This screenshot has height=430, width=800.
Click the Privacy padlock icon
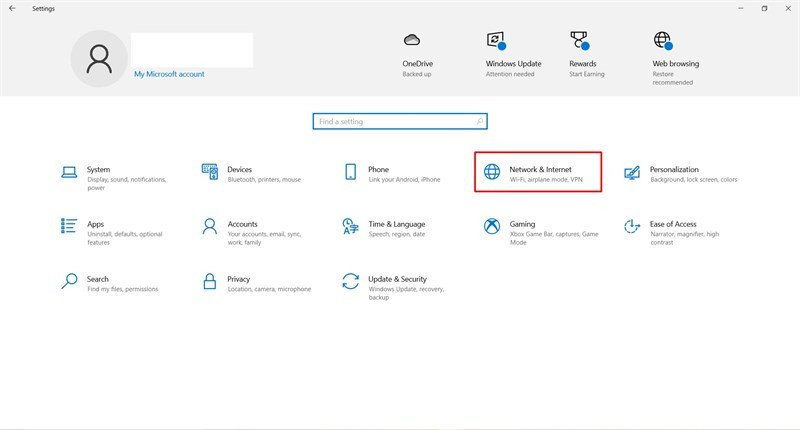coord(210,281)
